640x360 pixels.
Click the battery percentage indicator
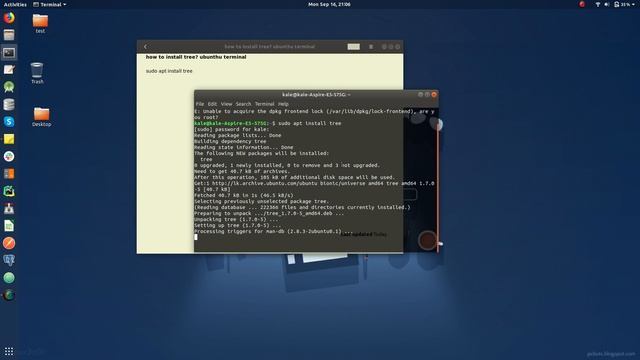(622, 4)
